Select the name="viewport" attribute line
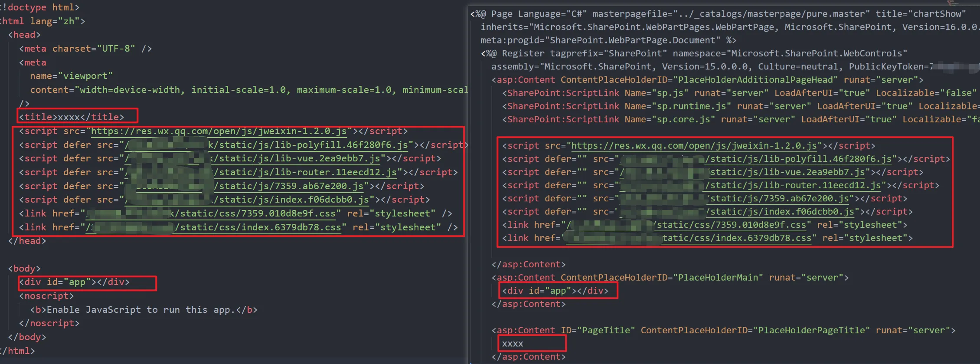The width and height of the screenshot is (980, 364). tap(72, 76)
